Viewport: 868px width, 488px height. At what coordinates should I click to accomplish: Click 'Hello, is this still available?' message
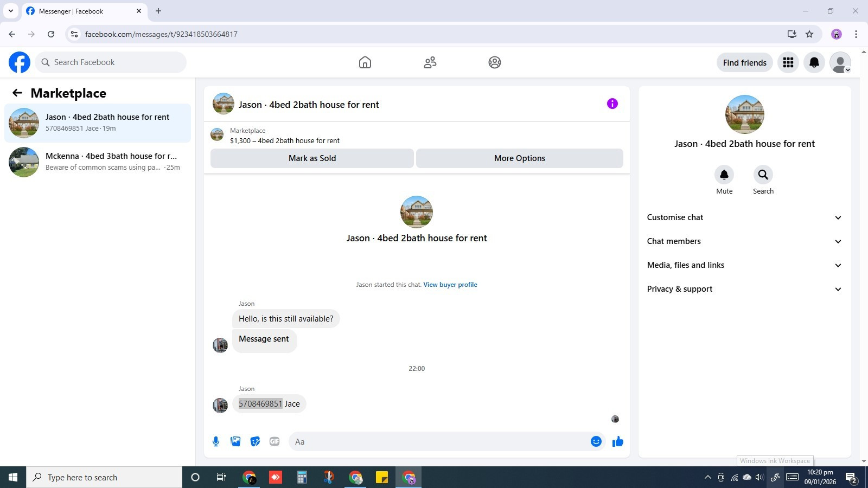286,319
